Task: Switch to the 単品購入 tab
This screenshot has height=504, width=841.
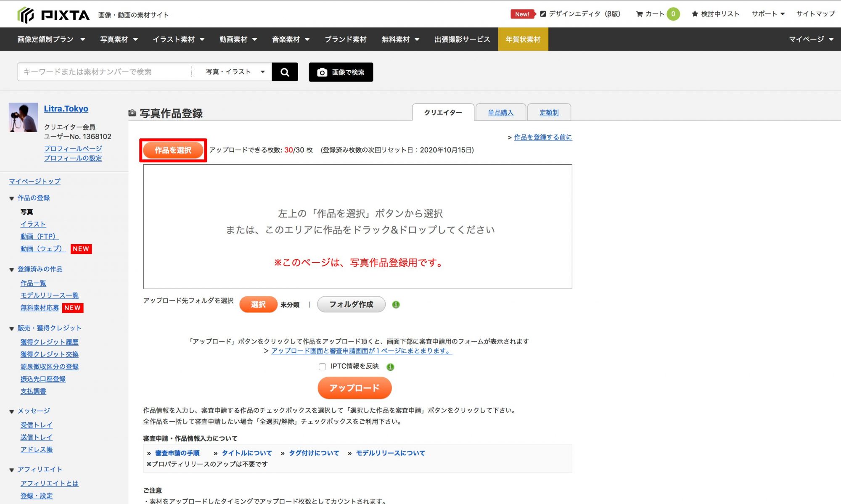Action: pos(501,112)
